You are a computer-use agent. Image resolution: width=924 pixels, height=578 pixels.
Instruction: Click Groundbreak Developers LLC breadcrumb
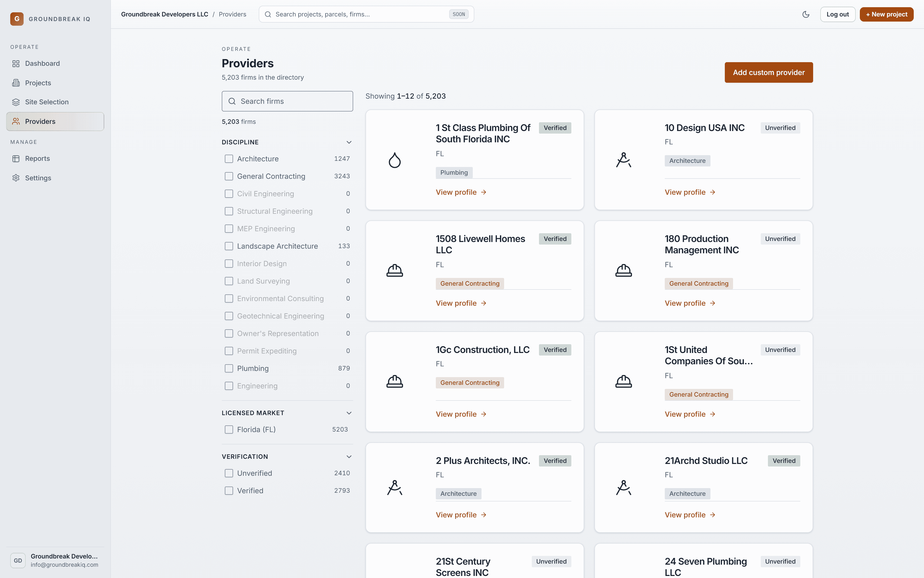point(165,15)
